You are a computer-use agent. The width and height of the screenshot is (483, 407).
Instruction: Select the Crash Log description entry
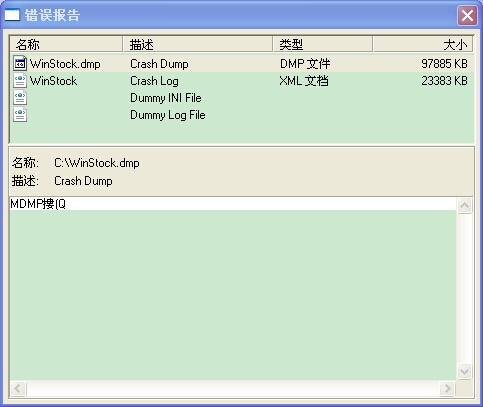click(x=154, y=81)
